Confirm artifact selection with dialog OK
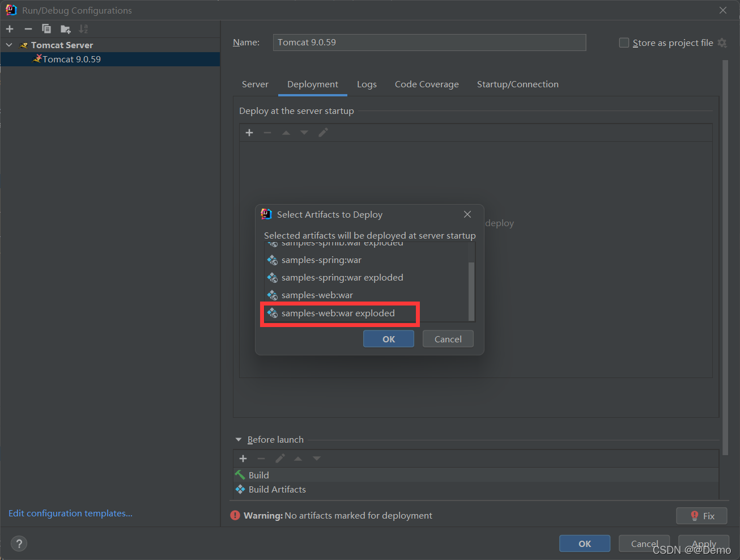The width and height of the screenshot is (740, 560). pos(389,339)
